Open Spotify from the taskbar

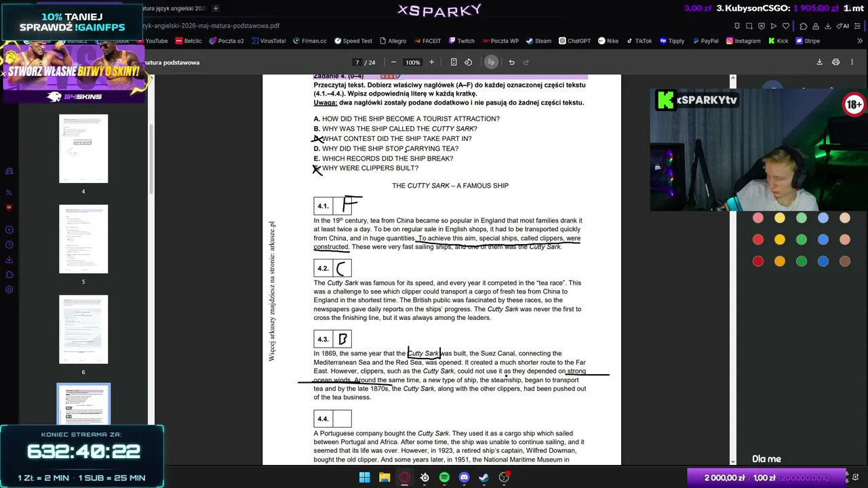(x=444, y=477)
